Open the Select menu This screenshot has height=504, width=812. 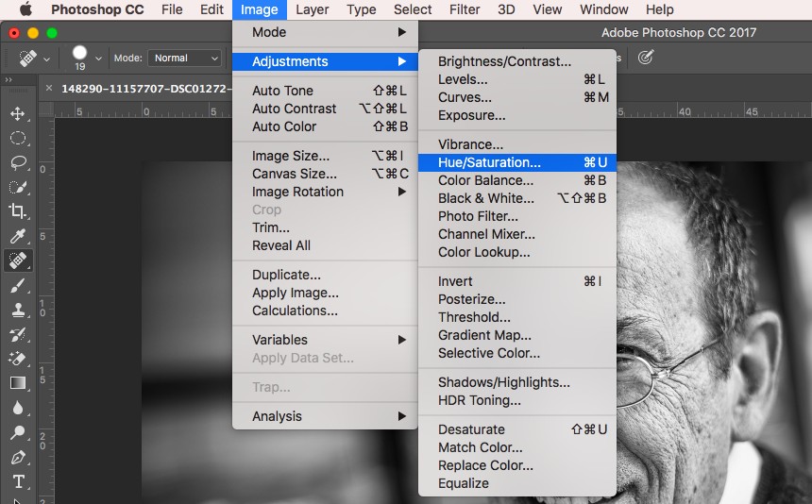[413, 9]
